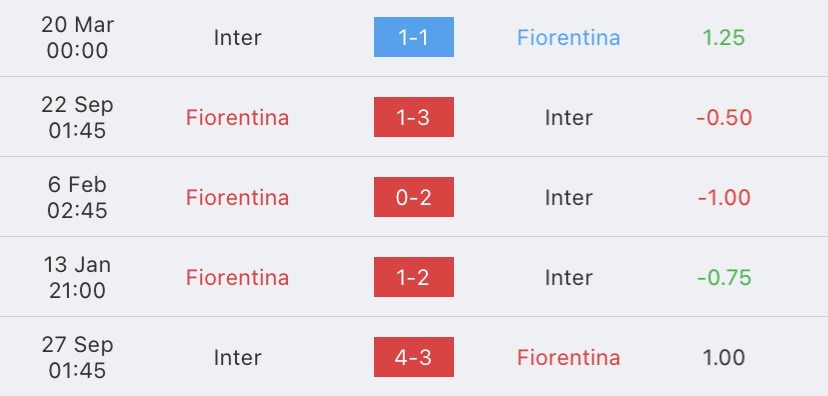Screen dimensions: 828x396
Task: Open the 0-2 score badge
Action: 413,197
